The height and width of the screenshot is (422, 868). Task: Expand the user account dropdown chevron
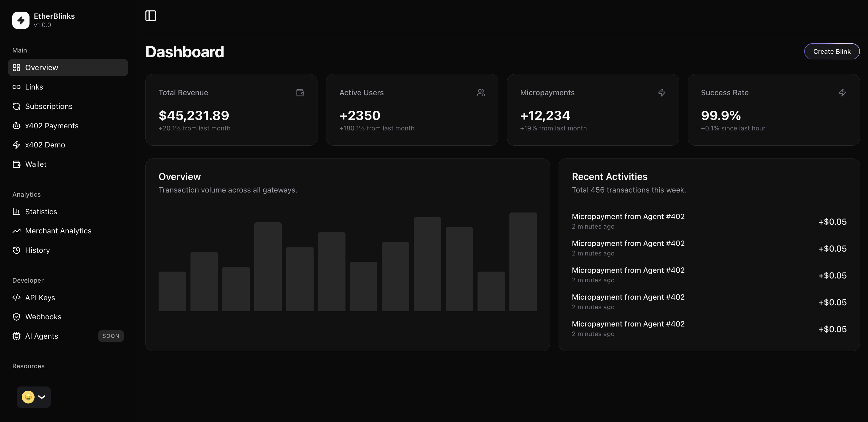[42, 397]
